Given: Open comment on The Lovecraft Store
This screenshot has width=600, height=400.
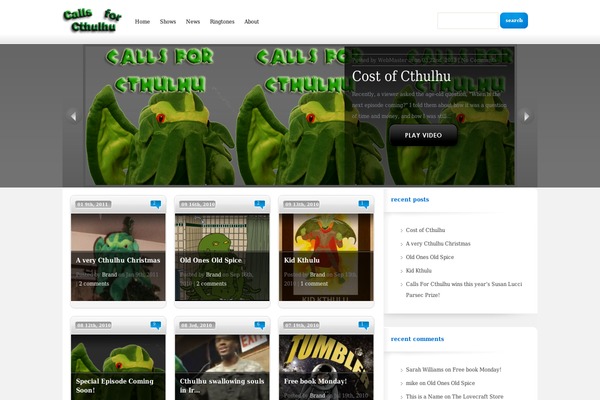Looking at the screenshot, I should pyautogui.click(x=455, y=397).
